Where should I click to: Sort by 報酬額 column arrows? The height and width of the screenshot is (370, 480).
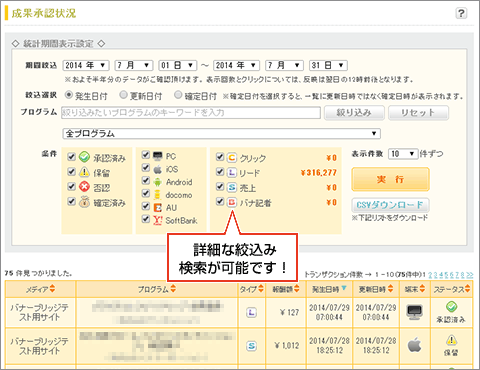296,289
